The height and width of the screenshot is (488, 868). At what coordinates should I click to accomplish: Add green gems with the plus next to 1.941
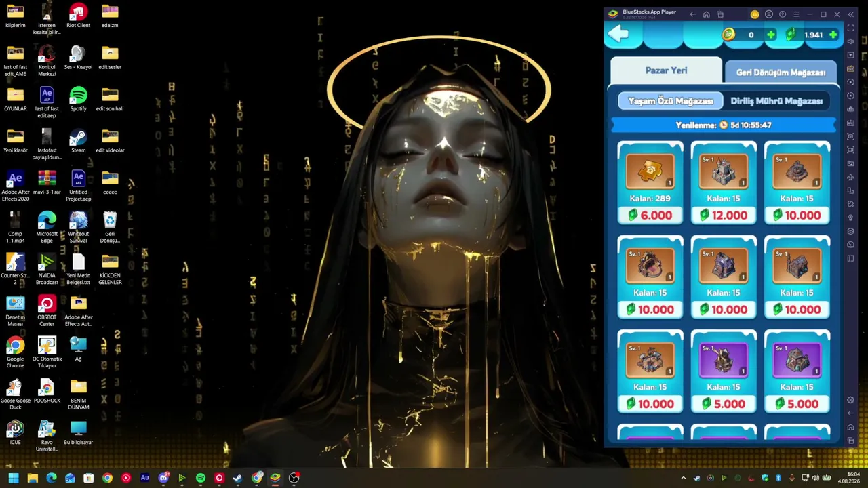(833, 35)
